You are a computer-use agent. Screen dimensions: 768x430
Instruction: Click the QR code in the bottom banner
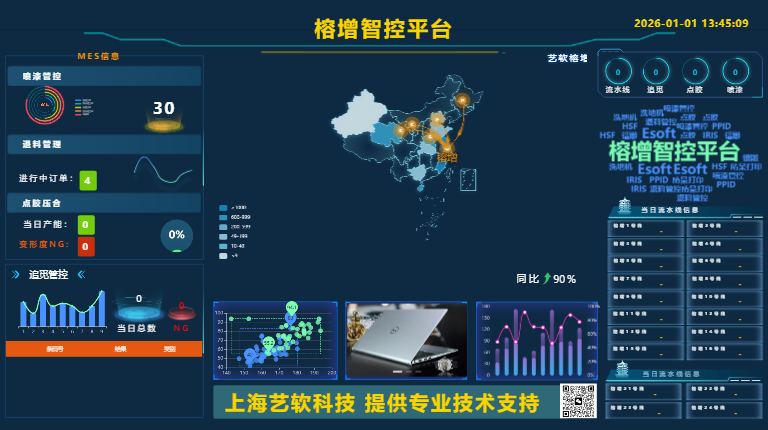[578, 402]
